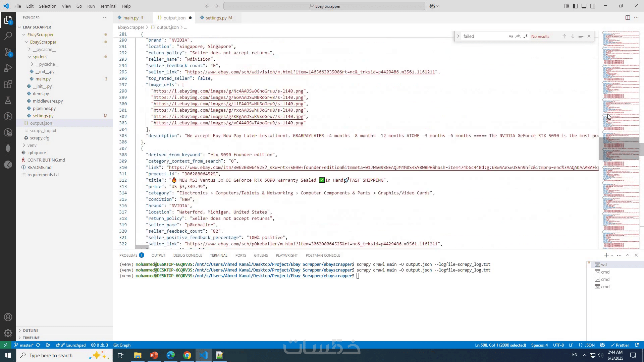644x362 pixels.
Task: Open Source Control view icon
Action: coord(8,52)
